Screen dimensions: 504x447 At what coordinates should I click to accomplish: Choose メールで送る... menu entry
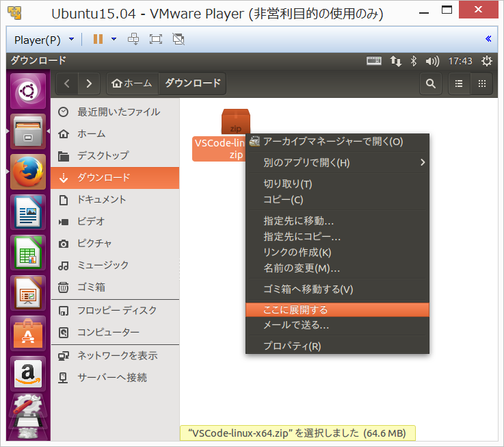338,325
